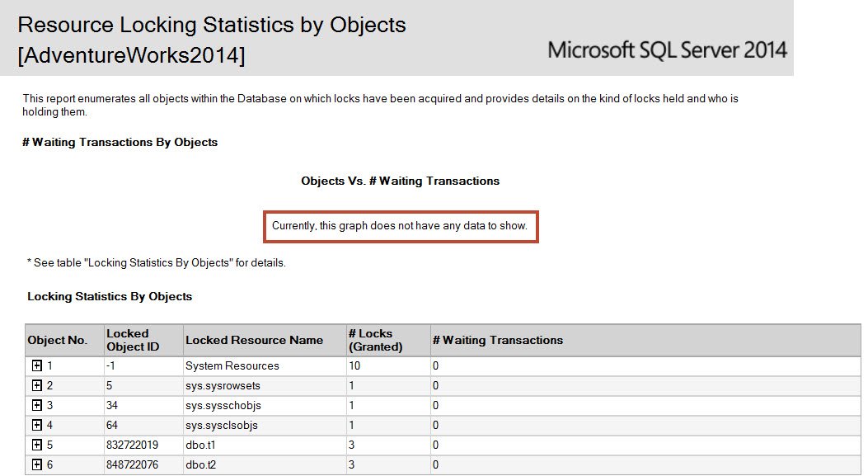This screenshot has width=868, height=476.
Task: Select the sys.sysclsobjs resource name
Action: point(222,425)
